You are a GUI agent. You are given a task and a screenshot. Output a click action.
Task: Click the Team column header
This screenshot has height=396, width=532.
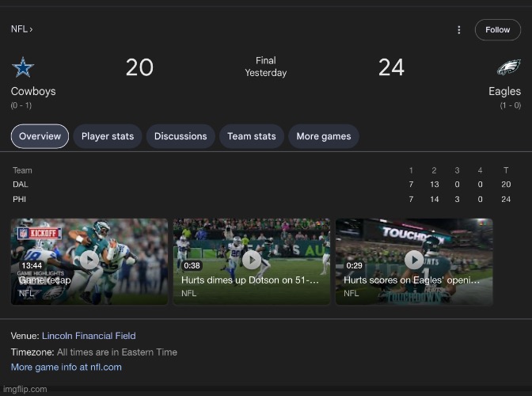[22, 170]
